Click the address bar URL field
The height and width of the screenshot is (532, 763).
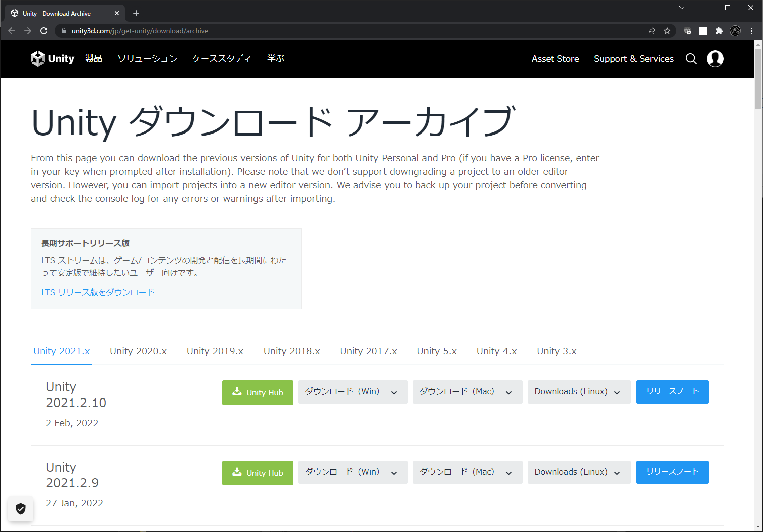point(351,31)
